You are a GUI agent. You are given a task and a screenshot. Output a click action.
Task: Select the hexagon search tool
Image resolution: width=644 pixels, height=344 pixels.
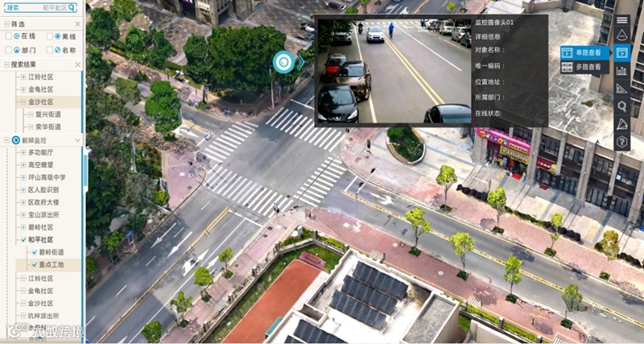pyautogui.click(x=621, y=106)
